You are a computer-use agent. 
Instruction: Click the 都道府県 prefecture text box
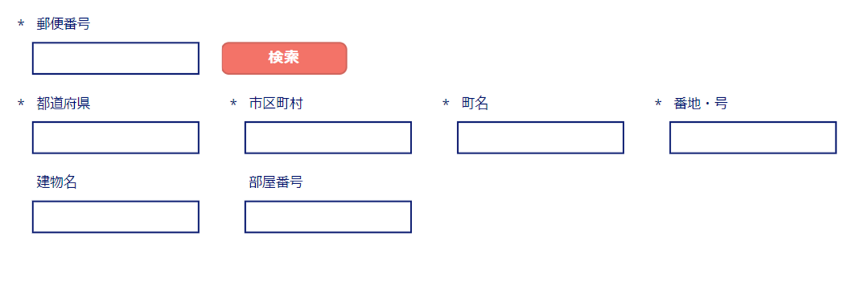pos(116,137)
